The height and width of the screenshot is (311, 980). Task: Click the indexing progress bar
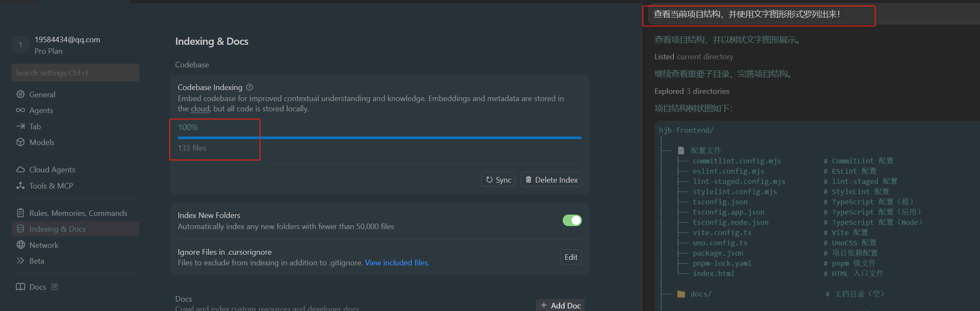pyautogui.click(x=379, y=138)
